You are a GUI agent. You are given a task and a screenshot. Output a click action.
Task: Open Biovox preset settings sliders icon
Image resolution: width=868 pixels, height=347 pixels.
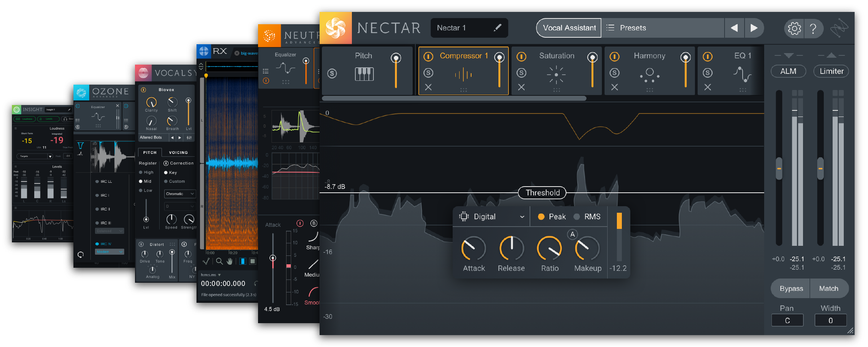[189, 137]
